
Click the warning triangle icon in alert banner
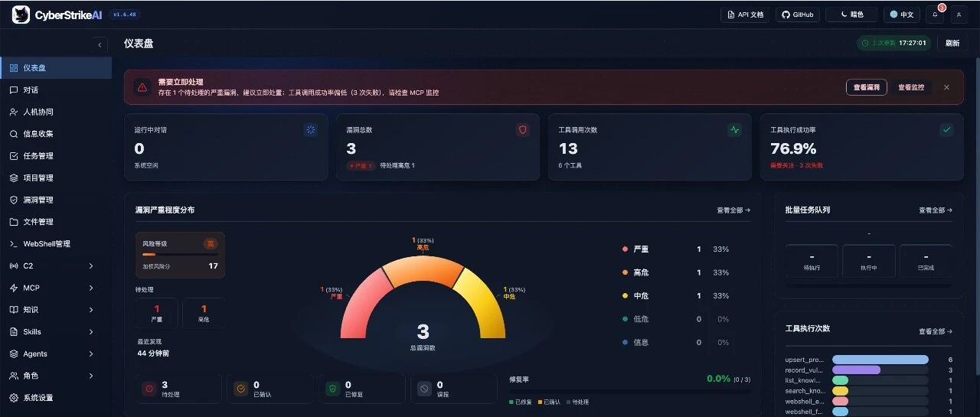point(142,87)
